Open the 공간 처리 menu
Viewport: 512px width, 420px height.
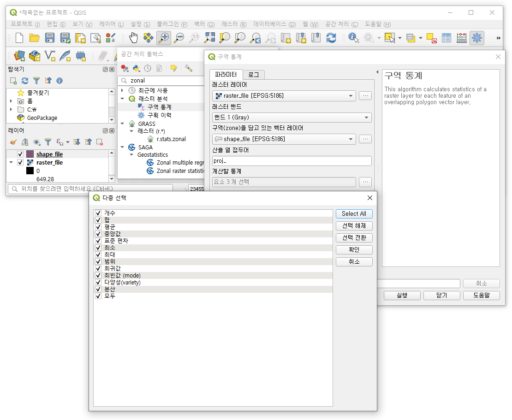click(x=341, y=24)
